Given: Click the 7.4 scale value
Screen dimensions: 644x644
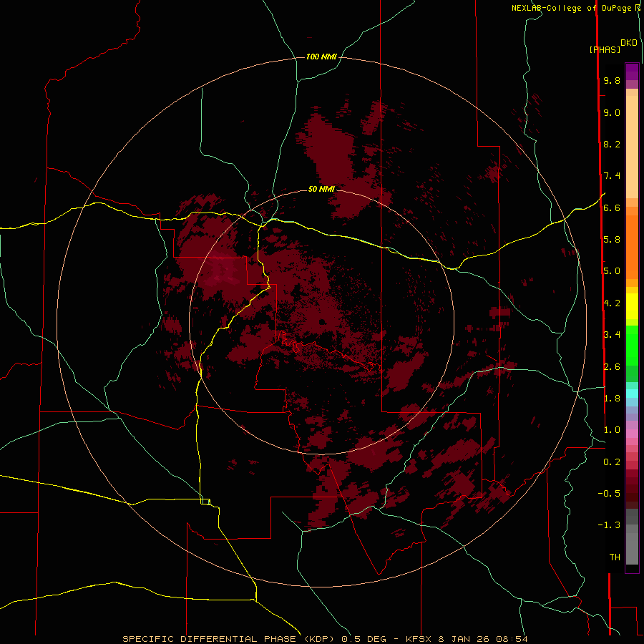Looking at the screenshot, I should pos(612,176).
